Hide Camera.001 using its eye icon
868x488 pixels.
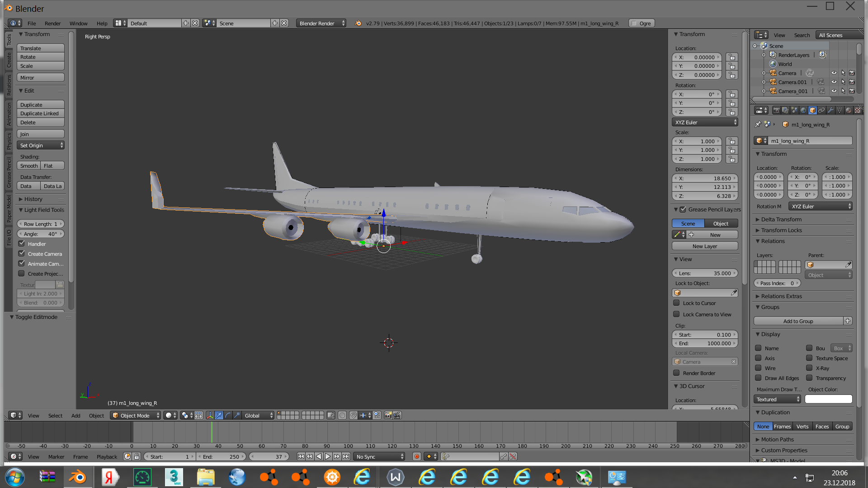coord(834,82)
